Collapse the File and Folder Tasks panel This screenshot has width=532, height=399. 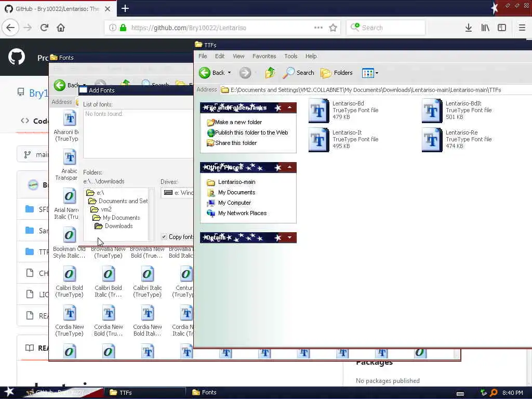click(289, 108)
